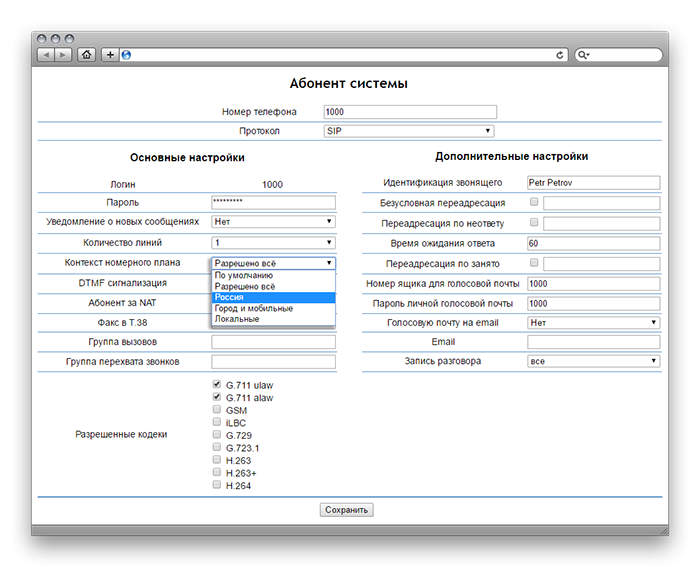Select 'По умолчанию' in the list
This screenshot has width=700, height=567.
click(x=273, y=275)
